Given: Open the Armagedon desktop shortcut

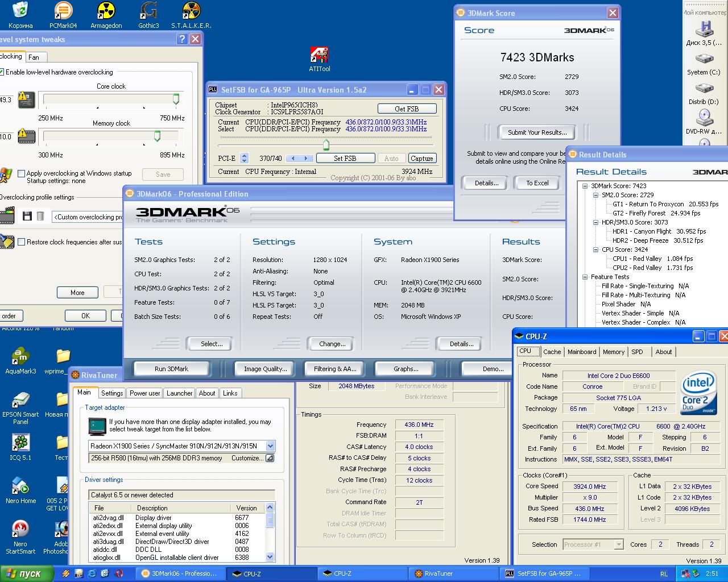Looking at the screenshot, I should coord(106,15).
